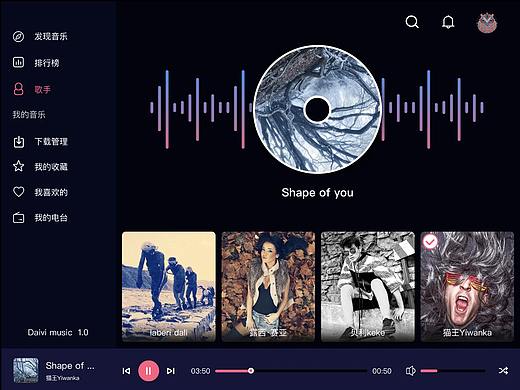
Task: Click the star icon beside 我的收藏
Action: pyautogui.click(x=18, y=166)
